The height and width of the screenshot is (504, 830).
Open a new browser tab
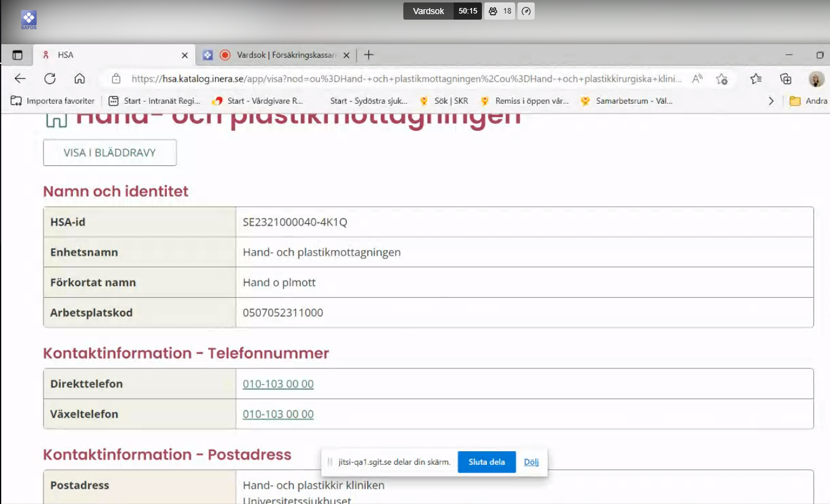point(368,55)
